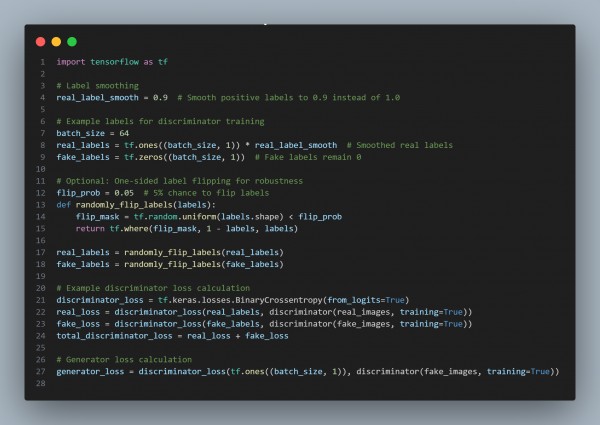The image size is (600, 425).
Task: Click the '# Label smoothing' comment
Action: (x=98, y=86)
